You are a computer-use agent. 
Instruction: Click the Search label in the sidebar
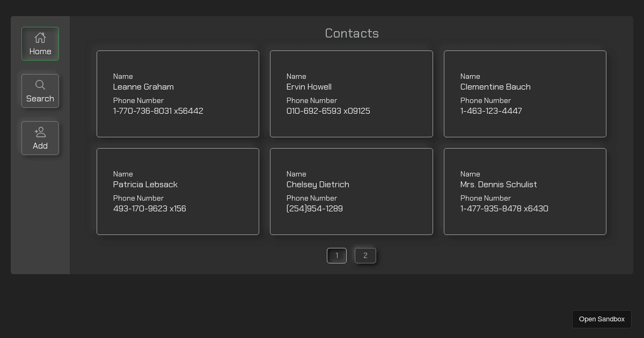point(40,99)
